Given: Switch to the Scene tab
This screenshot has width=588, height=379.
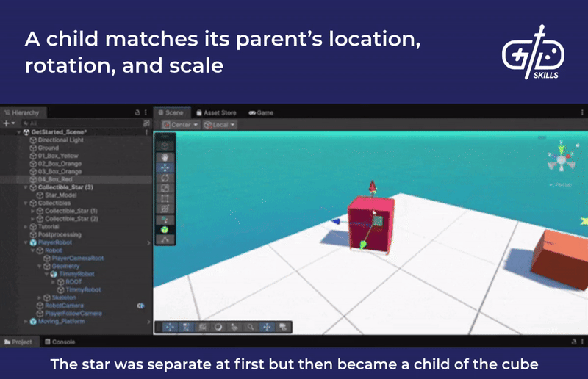Looking at the screenshot, I should pos(171,112).
